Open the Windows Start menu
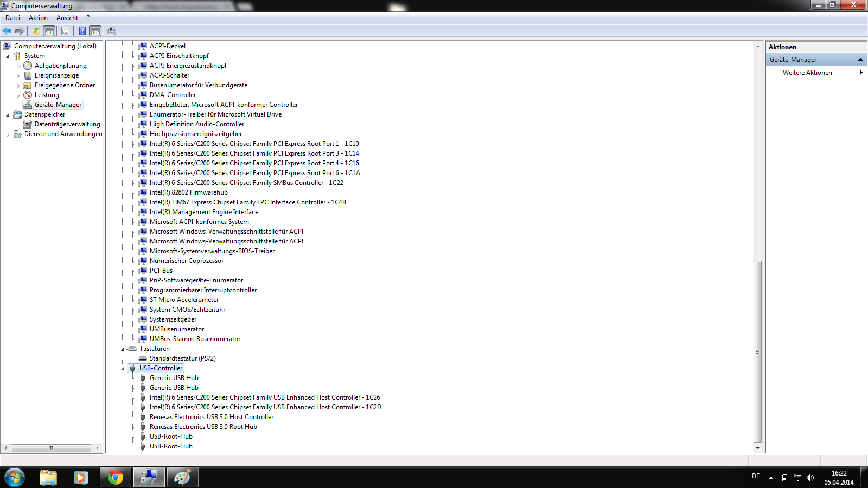Screen dimensions: 868x488 click(x=15, y=477)
